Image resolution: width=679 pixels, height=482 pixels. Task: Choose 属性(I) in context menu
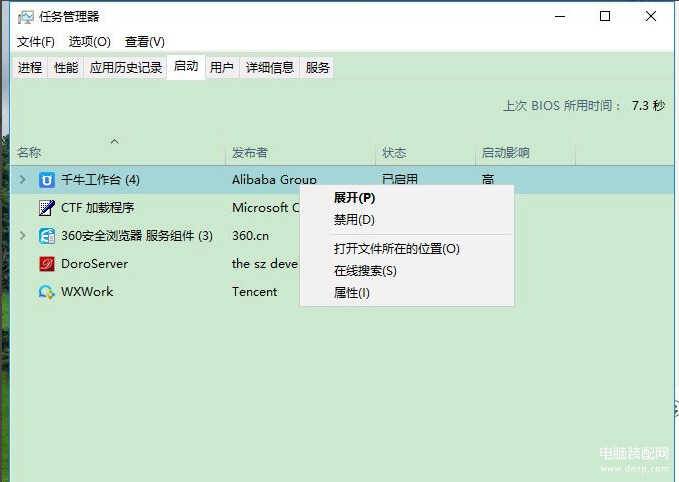click(x=407, y=293)
